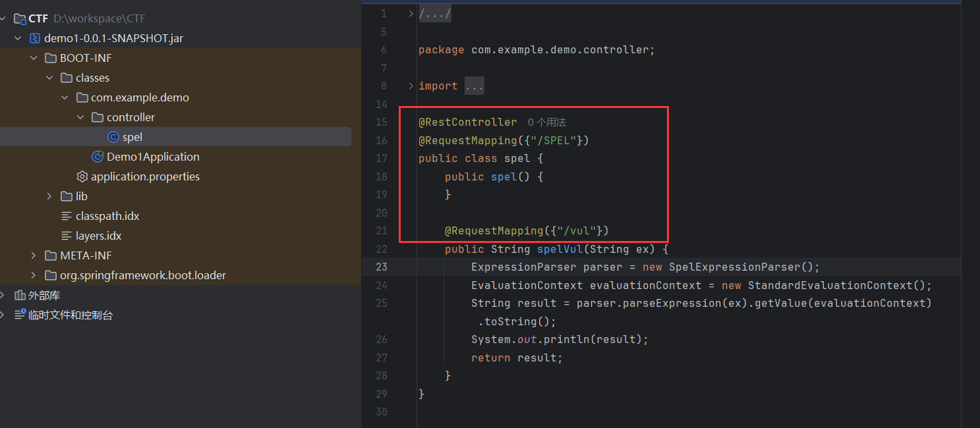
Task: Select org.springframework.boot.loader label
Action: 143,275
